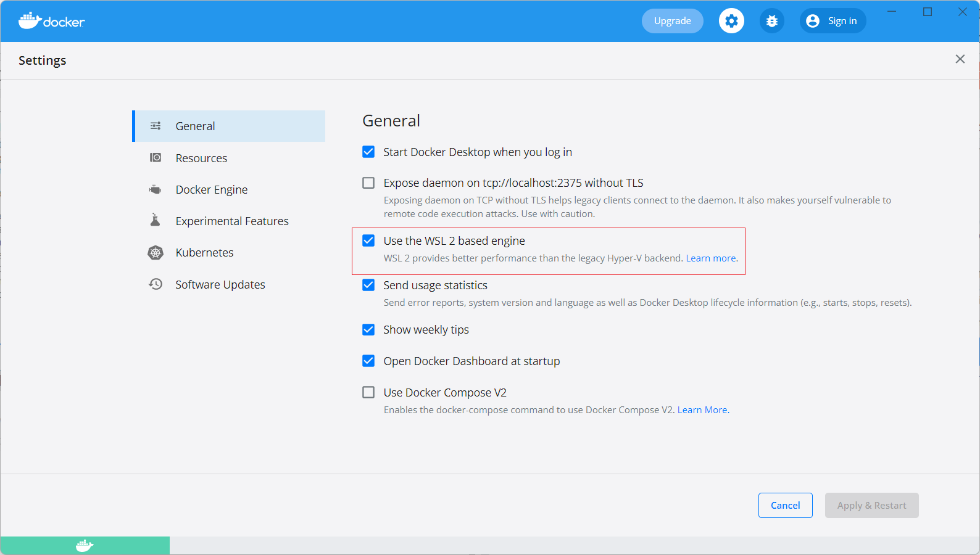Click the Experimental Features flask icon
The width and height of the screenshot is (980, 555).
[156, 220]
